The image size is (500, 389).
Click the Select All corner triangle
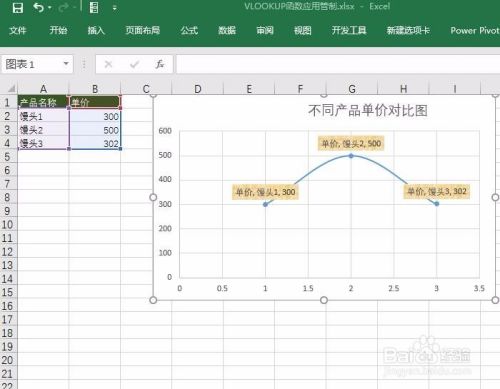click(x=11, y=89)
